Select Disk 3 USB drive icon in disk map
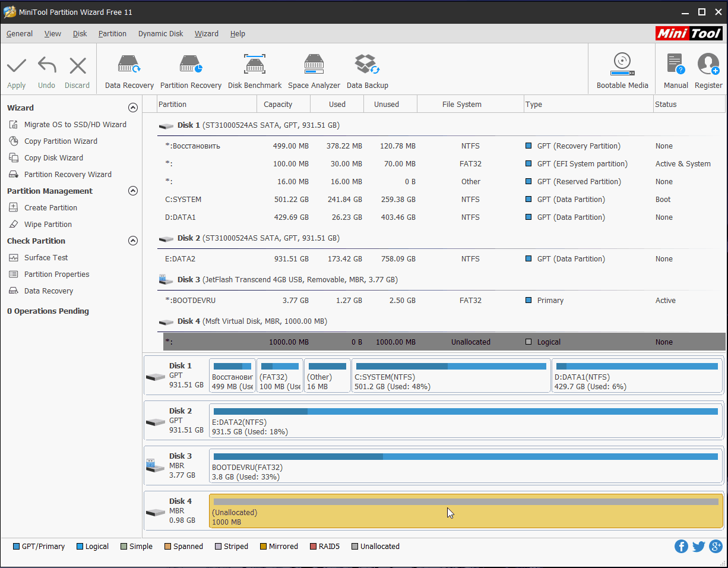 [x=156, y=466]
